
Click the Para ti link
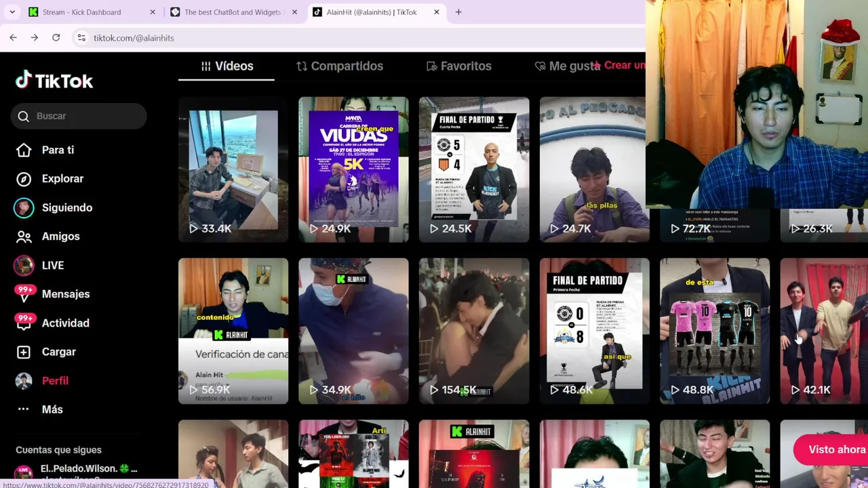58,150
